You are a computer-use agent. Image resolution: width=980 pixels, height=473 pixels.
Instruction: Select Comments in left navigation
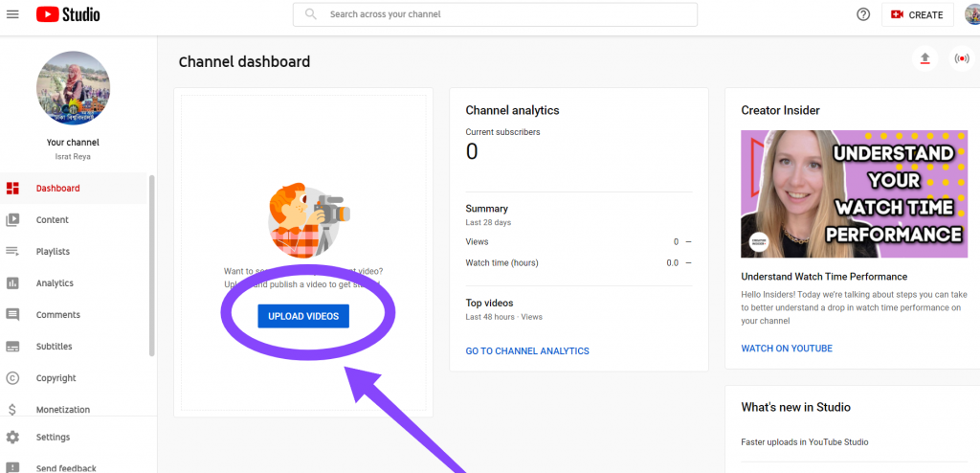(57, 315)
